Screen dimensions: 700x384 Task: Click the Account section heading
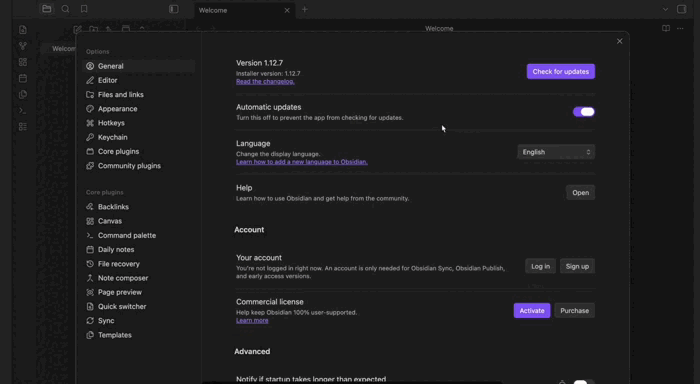(x=249, y=230)
